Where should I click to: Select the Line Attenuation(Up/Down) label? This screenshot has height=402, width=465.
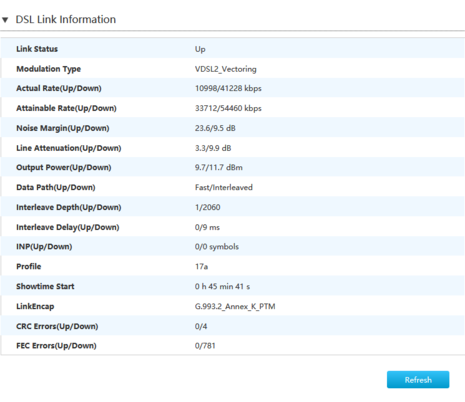pyautogui.click(x=69, y=148)
